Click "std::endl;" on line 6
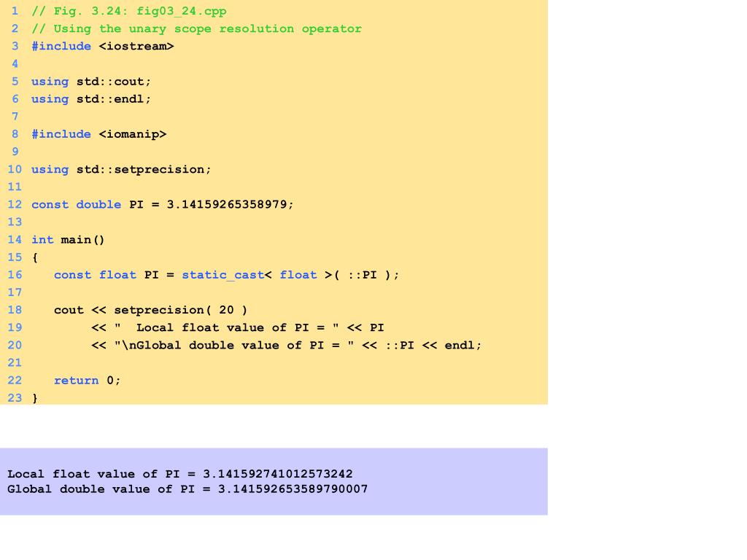747x560 pixels. 114,99
